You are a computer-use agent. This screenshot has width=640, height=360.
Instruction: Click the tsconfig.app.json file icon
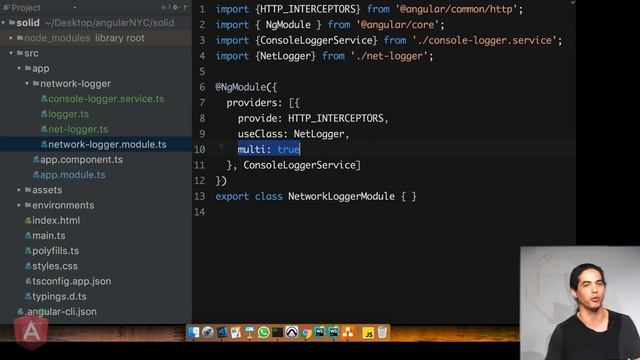28,281
